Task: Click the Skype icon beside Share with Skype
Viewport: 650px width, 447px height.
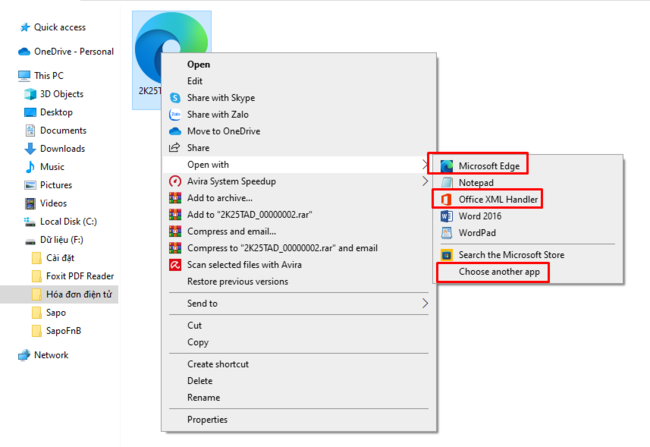Action: coord(175,98)
